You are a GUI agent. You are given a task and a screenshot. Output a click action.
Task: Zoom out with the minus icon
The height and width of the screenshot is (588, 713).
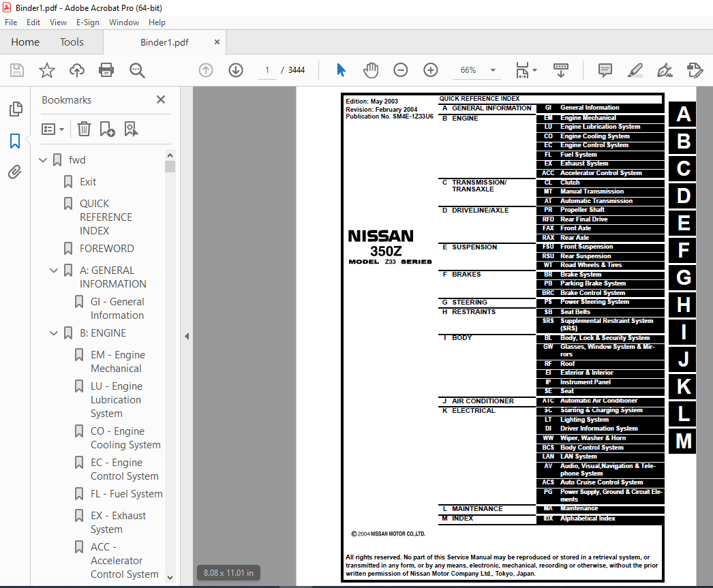coord(401,70)
